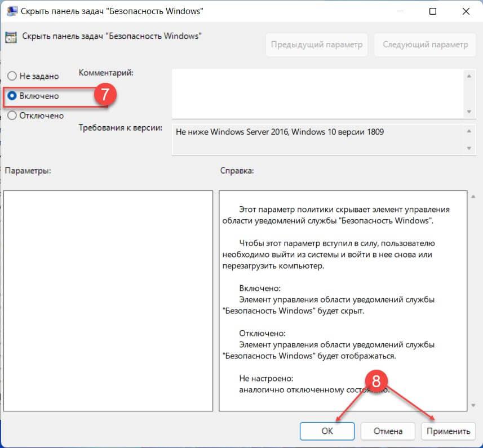Click the "Отмена" button
Image resolution: width=483 pixels, height=448 pixels.
388,431
